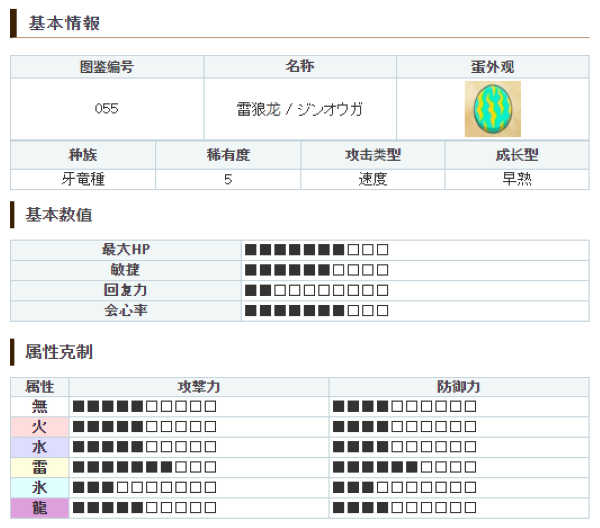Select the 速度 attack type value
Image resolution: width=600 pixels, height=528 pixels.
tap(373, 179)
